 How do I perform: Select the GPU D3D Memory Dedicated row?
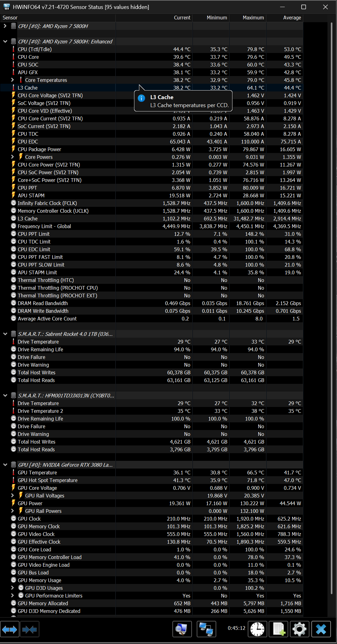[152, 611]
